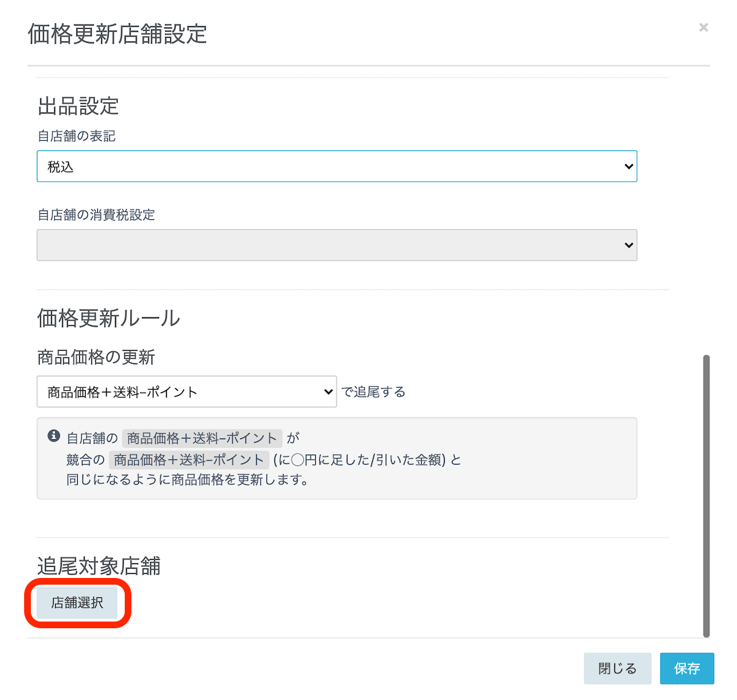Screen dimensions: 737x700
Task: Open the 自店舗の表記 dropdown showing 税込
Action: point(337,166)
